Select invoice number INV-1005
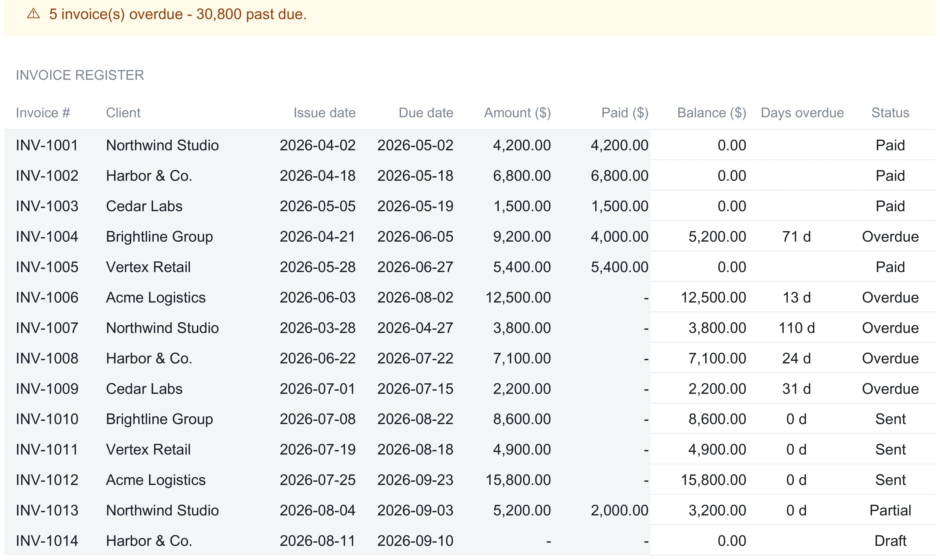This screenshot has width=940, height=560. pyautogui.click(x=47, y=267)
